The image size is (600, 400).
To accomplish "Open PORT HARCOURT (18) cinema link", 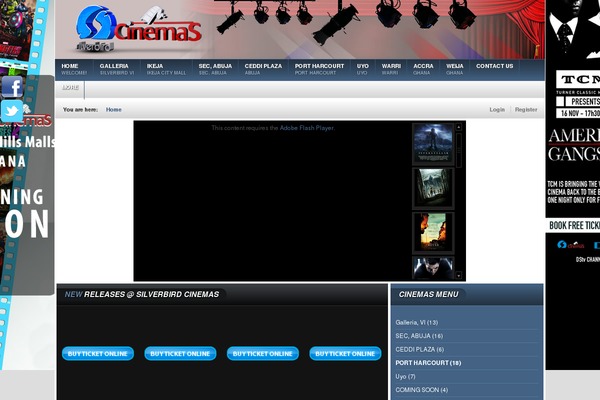I will click(x=428, y=363).
